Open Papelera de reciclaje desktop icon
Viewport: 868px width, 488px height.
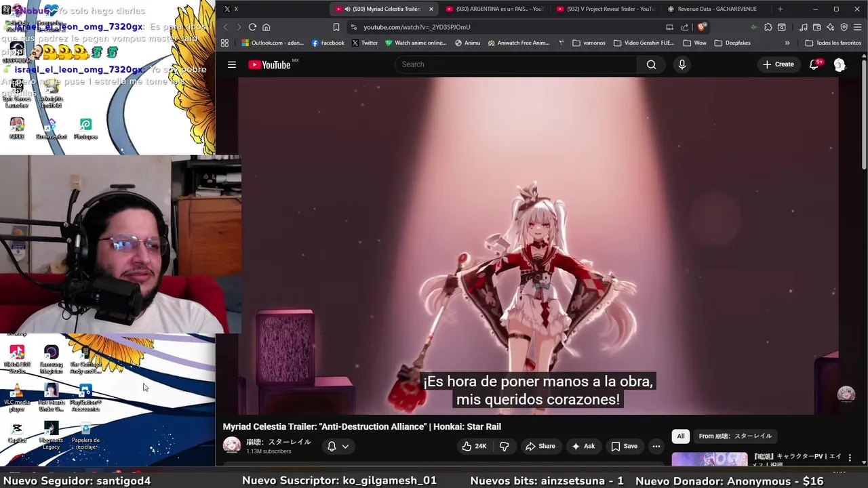(x=85, y=436)
